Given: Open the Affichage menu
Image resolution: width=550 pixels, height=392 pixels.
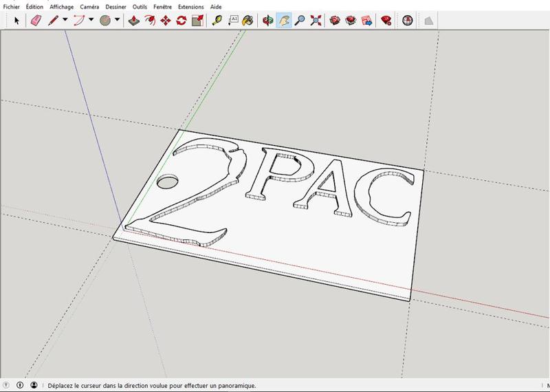Looking at the screenshot, I should [x=61, y=7].
